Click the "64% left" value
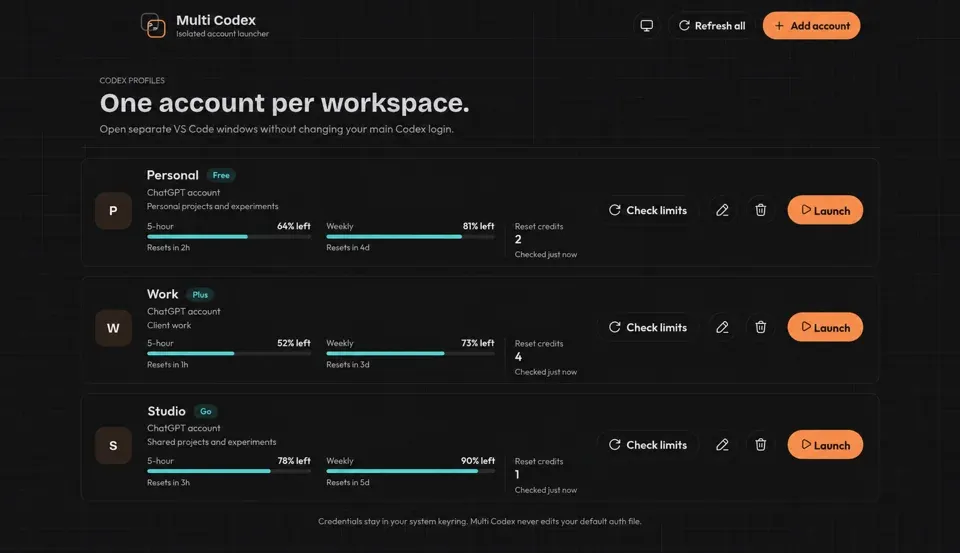The width and height of the screenshot is (960, 553). (294, 226)
